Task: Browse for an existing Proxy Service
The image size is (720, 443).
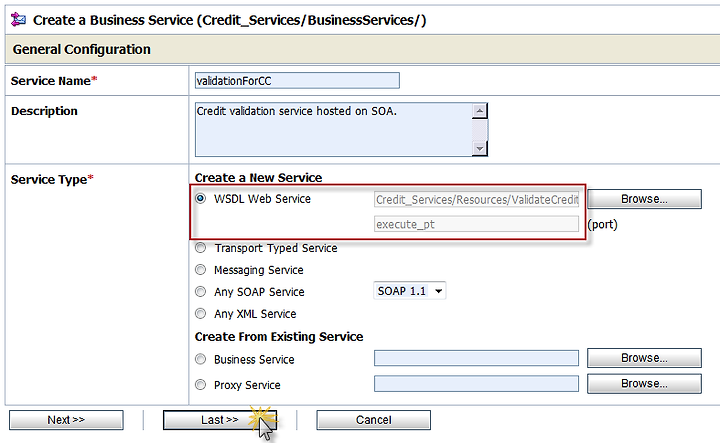Action: (x=644, y=383)
